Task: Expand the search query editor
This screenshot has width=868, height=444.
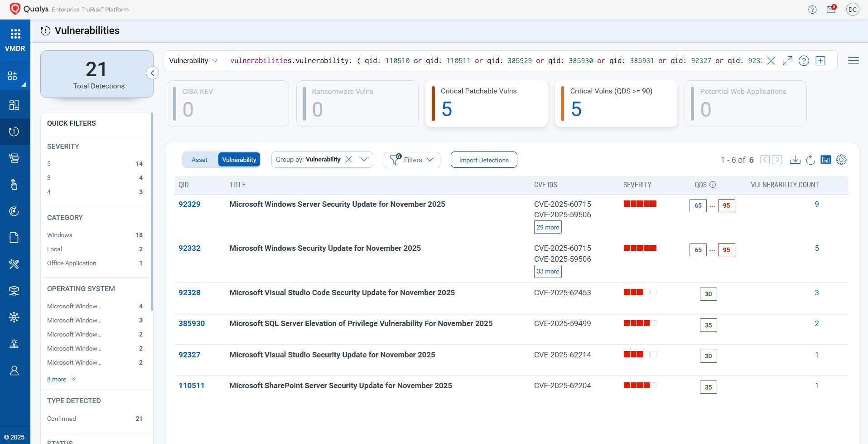Action: click(x=787, y=61)
